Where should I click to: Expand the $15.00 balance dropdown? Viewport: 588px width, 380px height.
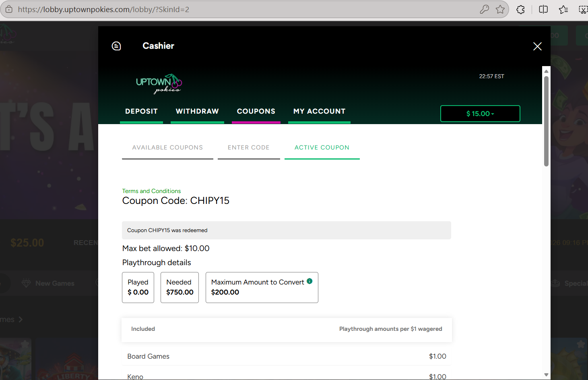tap(480, 114)
